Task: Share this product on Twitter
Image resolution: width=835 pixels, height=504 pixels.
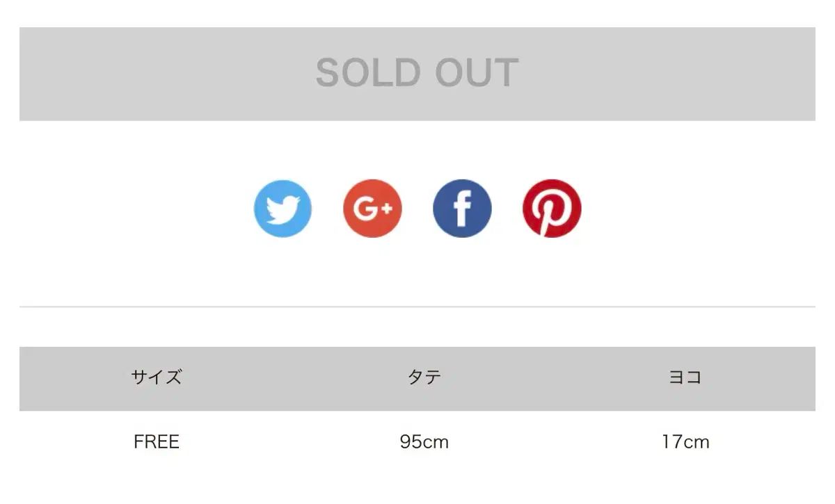Action: point(283,209)
